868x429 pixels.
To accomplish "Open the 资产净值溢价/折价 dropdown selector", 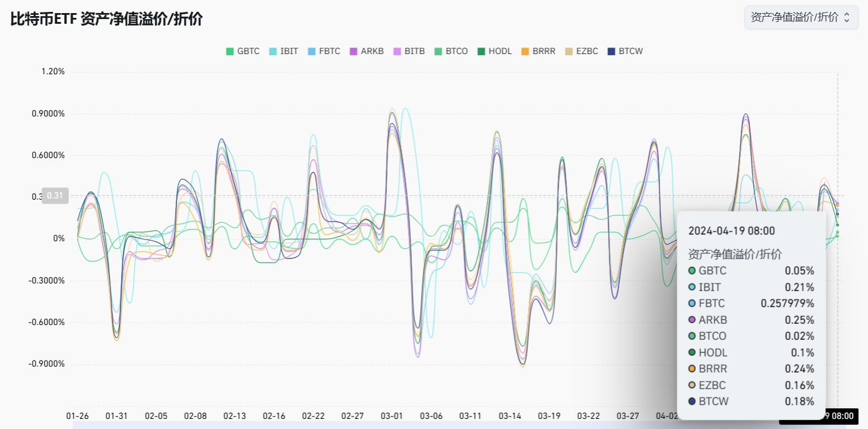I will [x=801, y=17].
